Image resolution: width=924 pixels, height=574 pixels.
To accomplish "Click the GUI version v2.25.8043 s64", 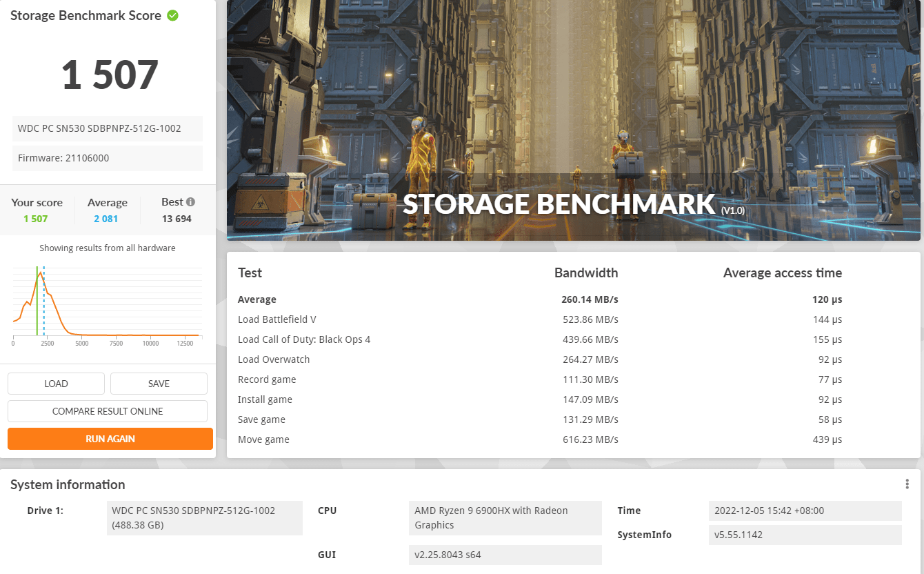I will coord(505,555).
